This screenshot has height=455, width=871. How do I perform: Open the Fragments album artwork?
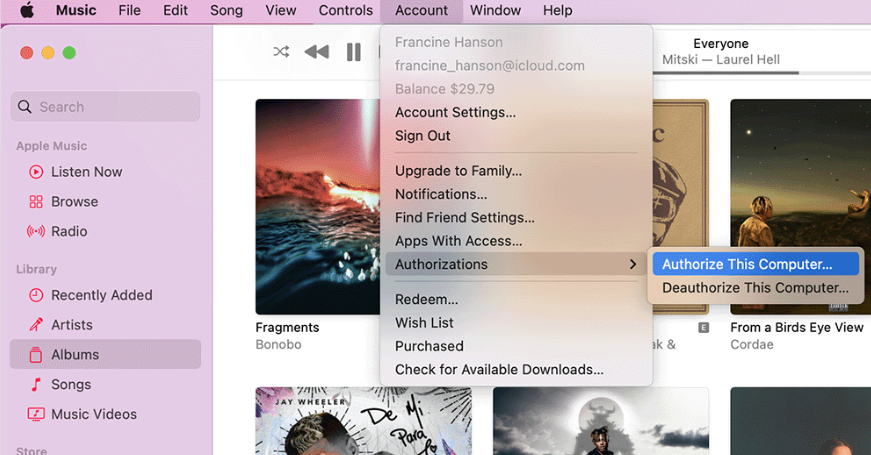pos(318,207)
